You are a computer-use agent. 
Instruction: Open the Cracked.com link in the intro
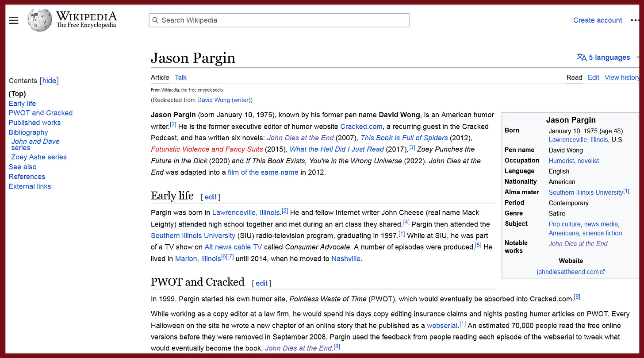(361, 126)
